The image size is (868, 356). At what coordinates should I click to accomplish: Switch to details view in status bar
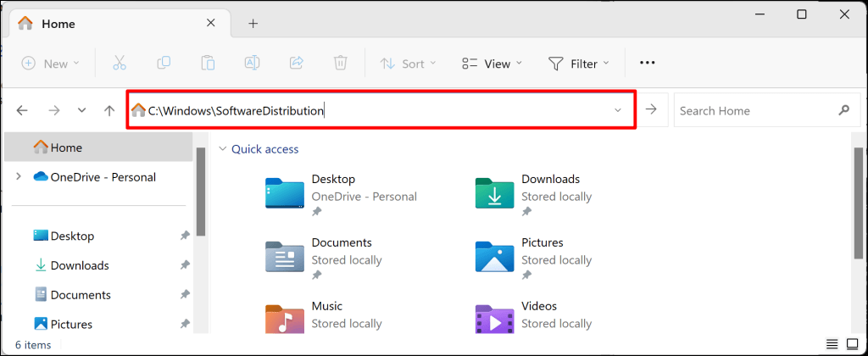tap(832, 345)
